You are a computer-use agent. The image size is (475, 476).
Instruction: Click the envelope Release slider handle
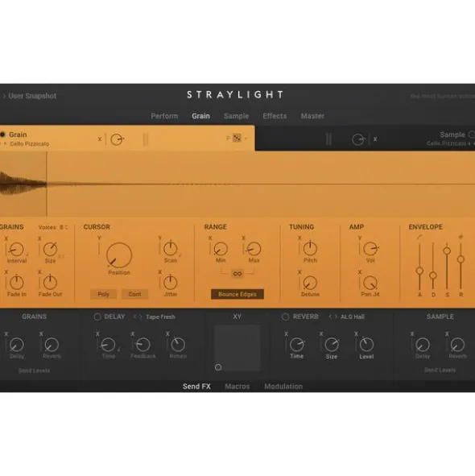(461, 259)
